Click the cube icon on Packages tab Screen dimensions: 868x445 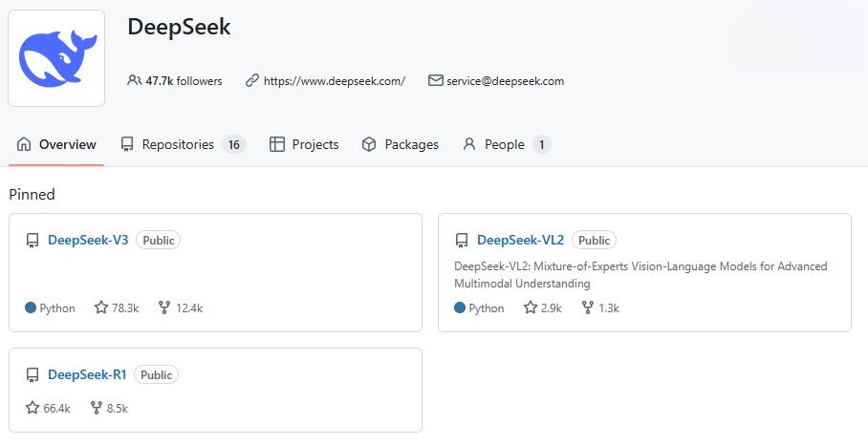(x=369, y=144)
